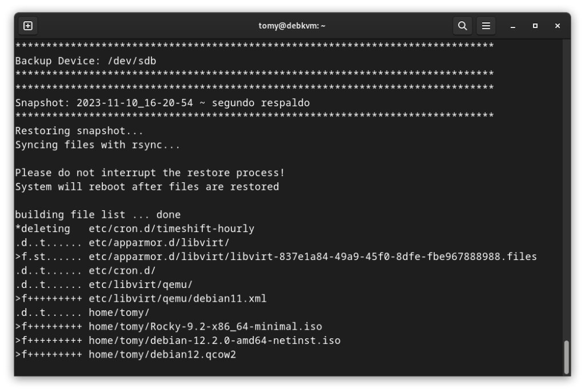Minimize the terminal window
Viewport: 585px width, 392px height.
coord(514,26)
